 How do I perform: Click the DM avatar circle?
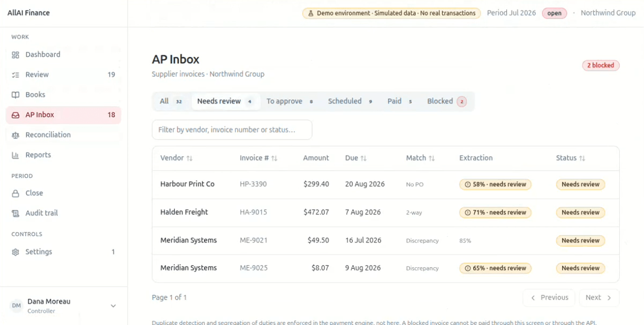point(16,306)
